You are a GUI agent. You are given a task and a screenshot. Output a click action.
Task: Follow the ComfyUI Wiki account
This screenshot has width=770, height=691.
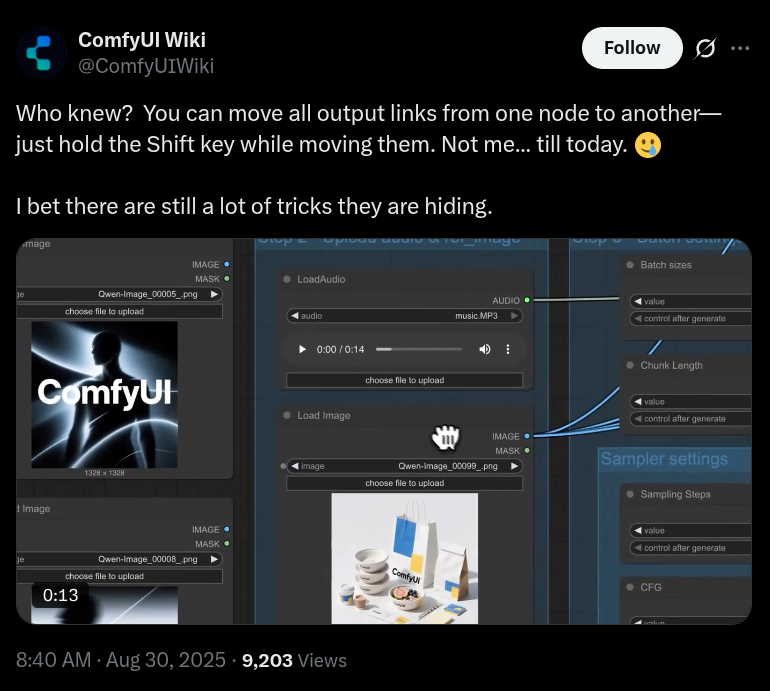[632, 48]
